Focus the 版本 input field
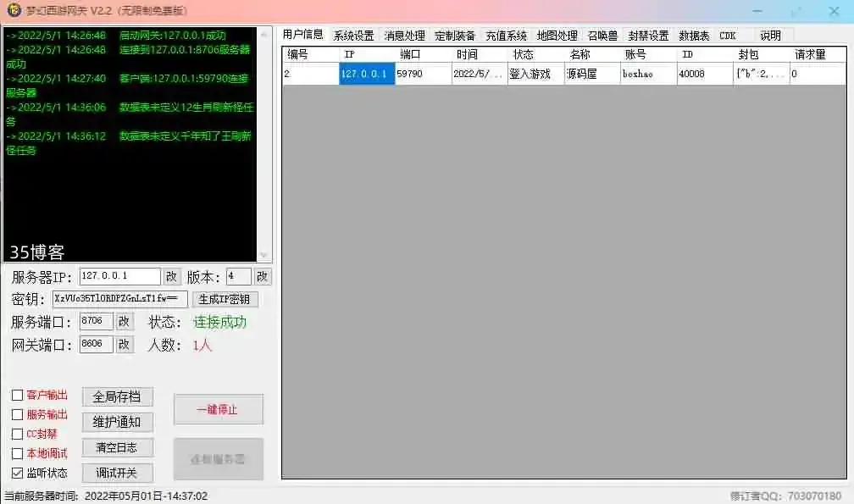The width and height of the screenshot is (854, 504). (239, 276)
